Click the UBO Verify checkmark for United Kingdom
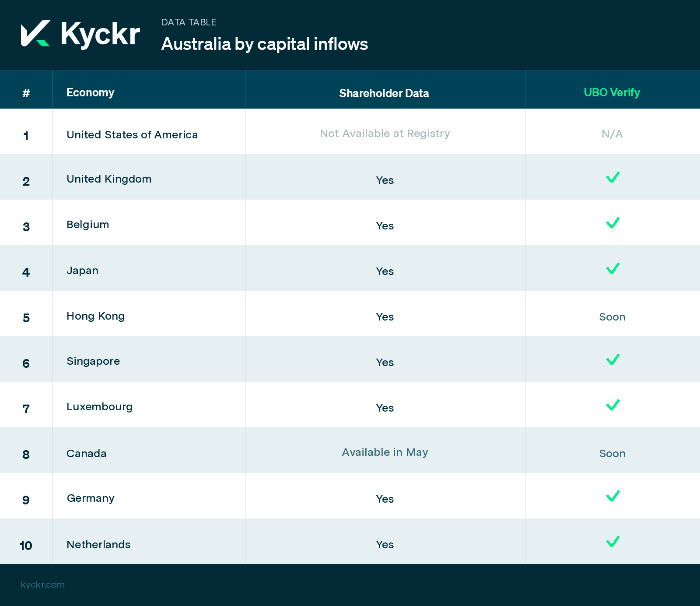Viewport: 700px width, 606px height. coord(612,177)
